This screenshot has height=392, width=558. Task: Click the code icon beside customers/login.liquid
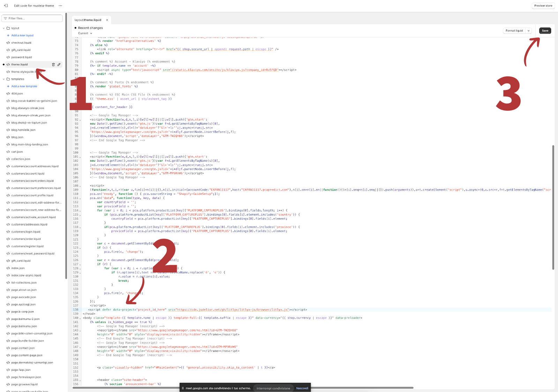[8, 232]
